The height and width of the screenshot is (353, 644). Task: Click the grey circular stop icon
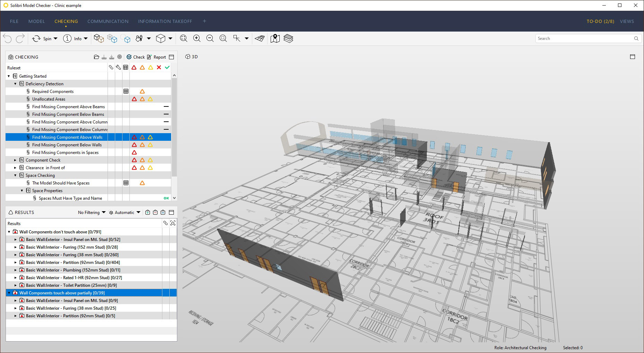coord(119,57)
